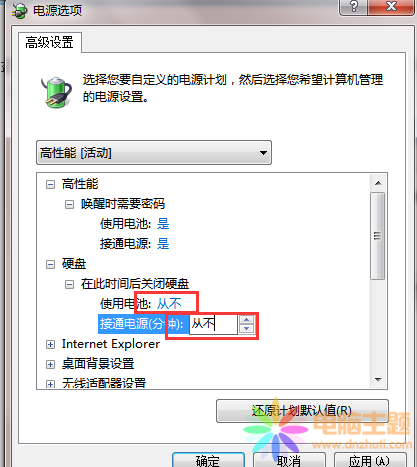Viewport: 417px width, 467px height.
Task: Click the power options title bar icon
Action: [x=19, y=10]
